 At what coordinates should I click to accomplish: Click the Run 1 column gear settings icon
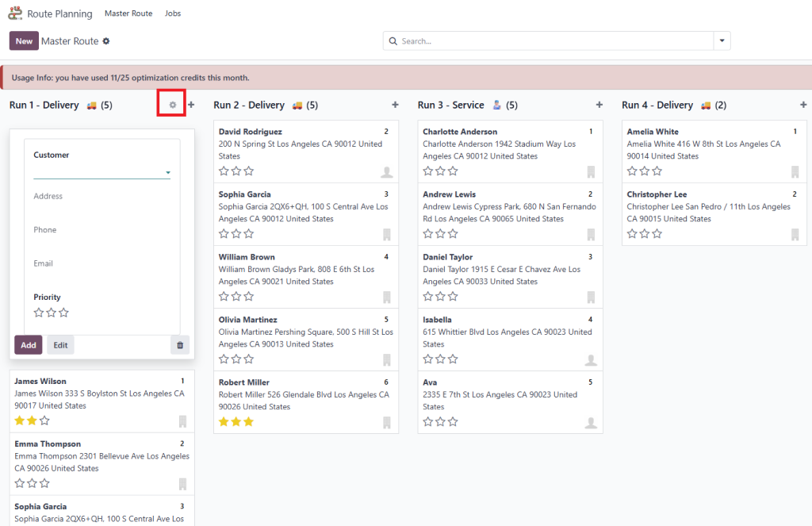pos(173,105)
